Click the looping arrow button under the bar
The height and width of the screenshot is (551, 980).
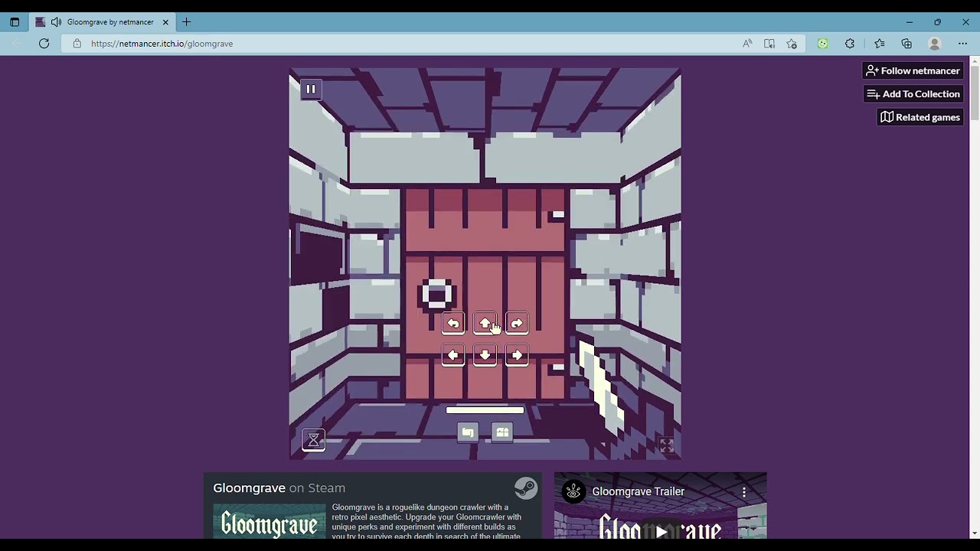(x=468, y=433)
